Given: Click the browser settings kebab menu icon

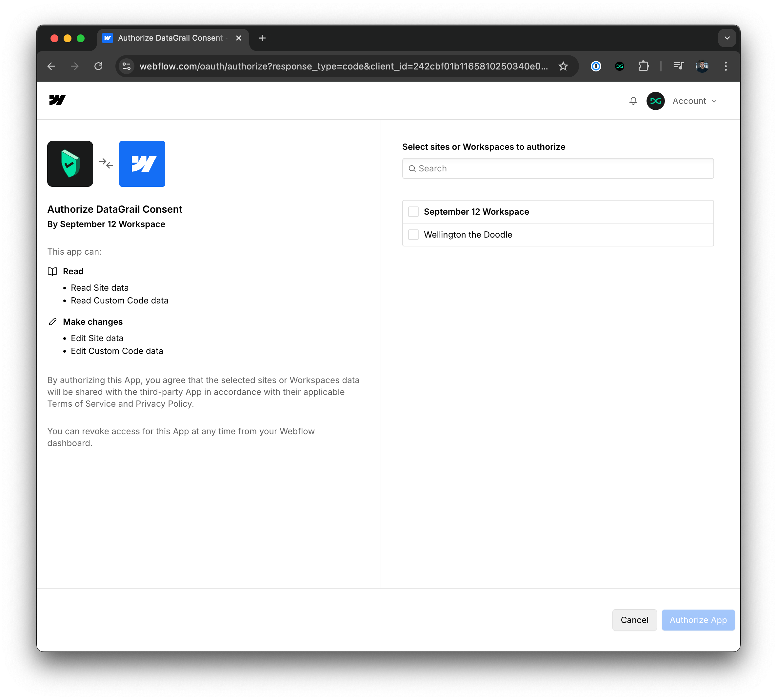Looking at the screenshot, I should click(x=726, y=66).
